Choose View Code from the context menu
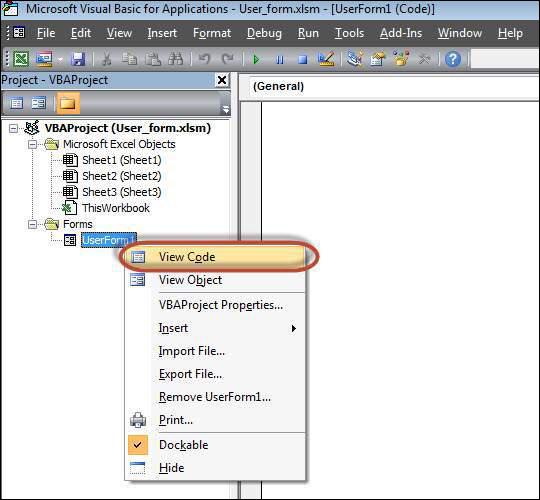The height and width of the screenshot is (500, 540). click(x=215, y=257)
